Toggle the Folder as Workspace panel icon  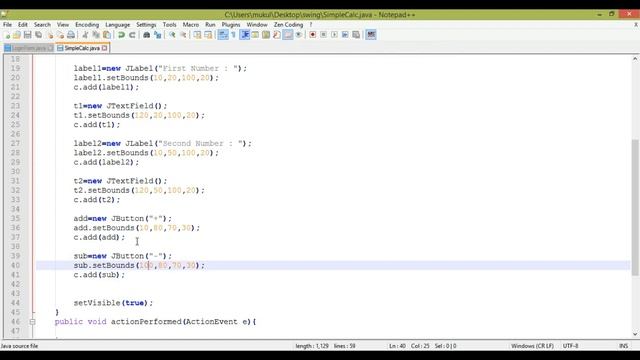(288, 35)
